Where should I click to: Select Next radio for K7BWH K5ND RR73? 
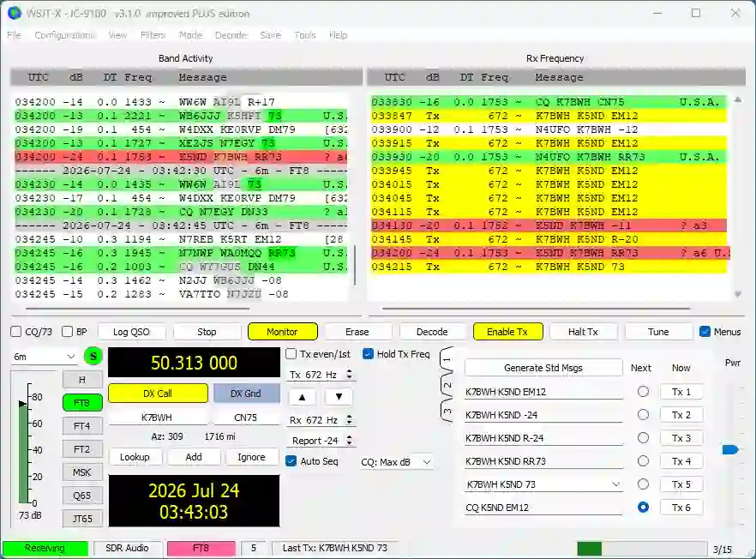click(x=643, y=461)
